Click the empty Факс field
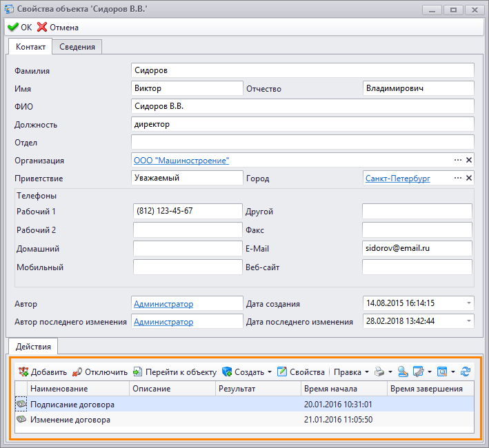 click(417, 230)
